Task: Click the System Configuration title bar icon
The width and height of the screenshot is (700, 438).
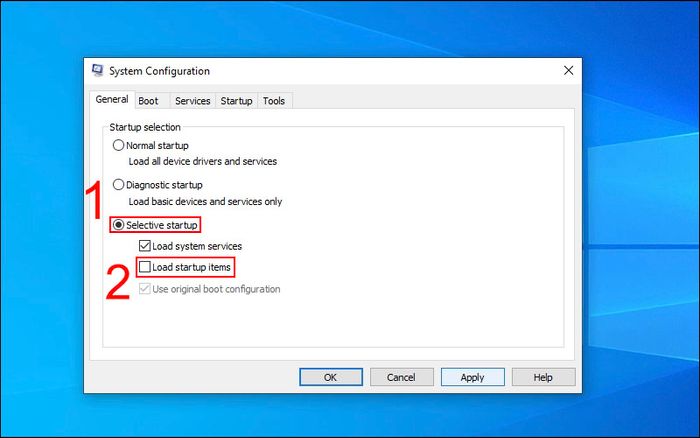Action: click(97, 71)
